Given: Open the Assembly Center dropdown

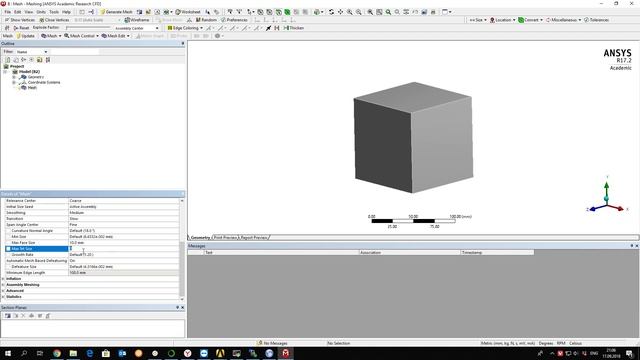Looking at the screenshot, I should 136,28.
